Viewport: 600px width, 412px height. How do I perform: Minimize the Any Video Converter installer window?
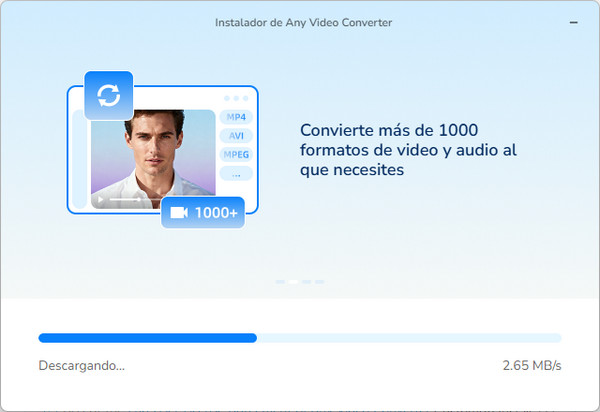[x=573, y=23]
